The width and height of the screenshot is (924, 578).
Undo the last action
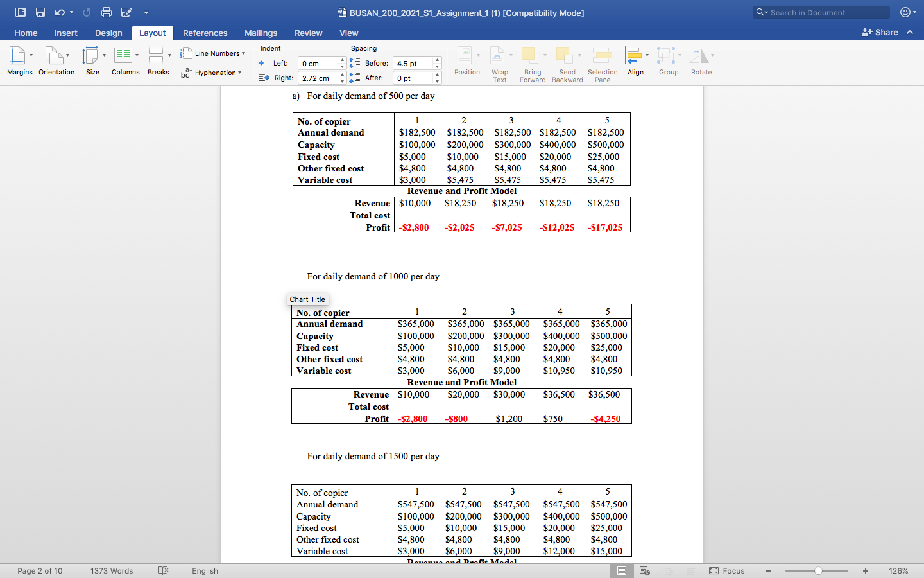click(x=60, y=12)
